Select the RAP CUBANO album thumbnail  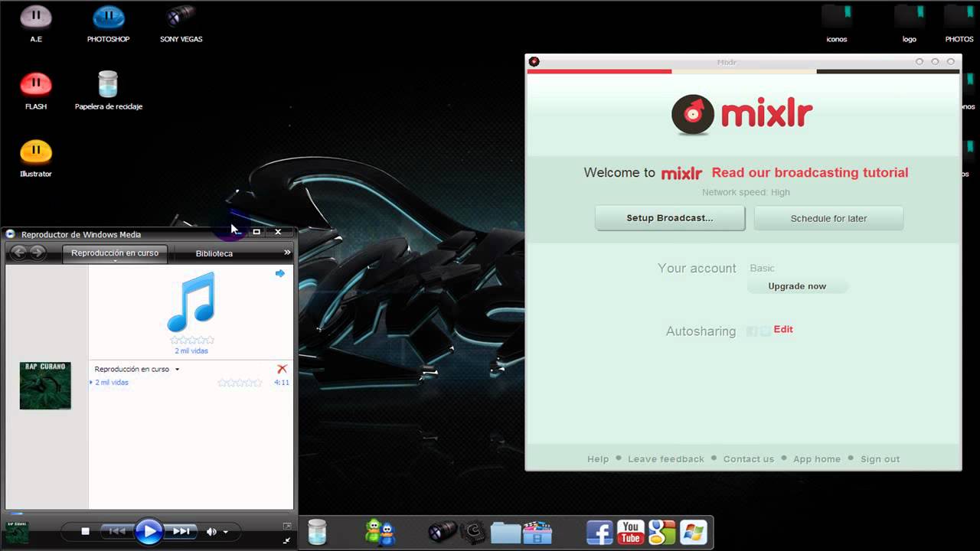coord(45,386)
